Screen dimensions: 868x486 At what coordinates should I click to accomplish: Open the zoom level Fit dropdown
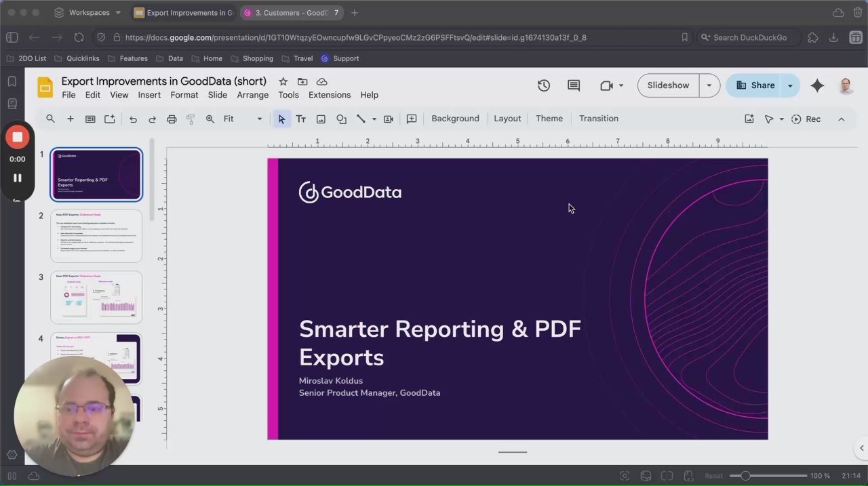(x=243, y=119)
